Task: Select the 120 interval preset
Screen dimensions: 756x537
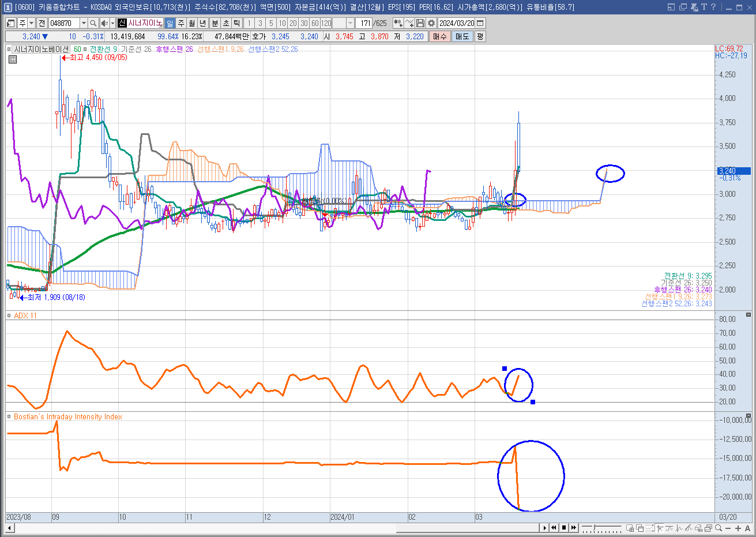Action: tap(326, 23)
